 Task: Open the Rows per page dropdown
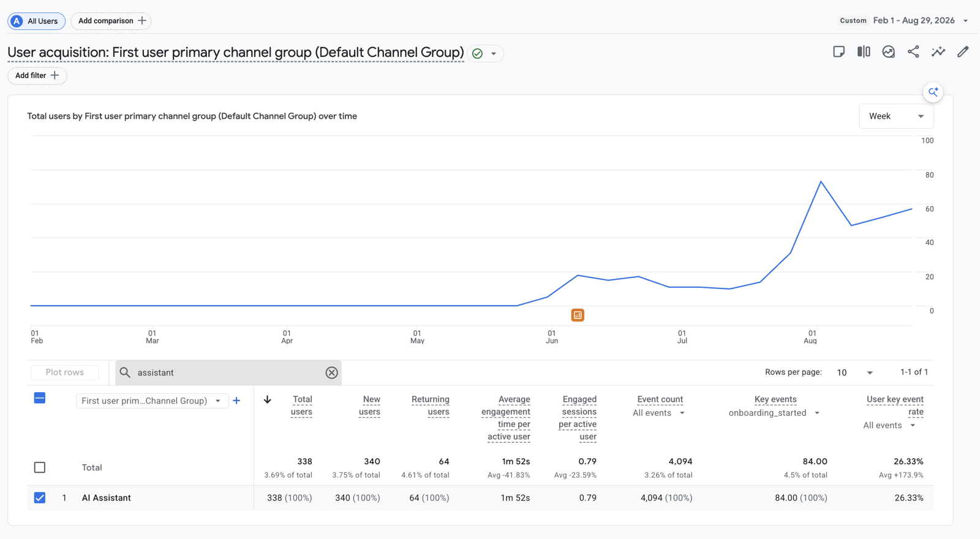[x=855, y=372]
